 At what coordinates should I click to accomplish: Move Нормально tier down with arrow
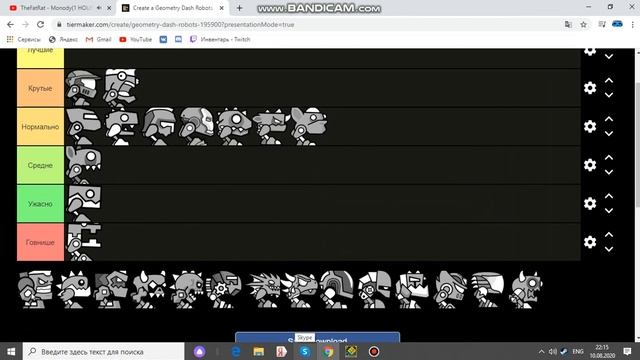point(609,133)
